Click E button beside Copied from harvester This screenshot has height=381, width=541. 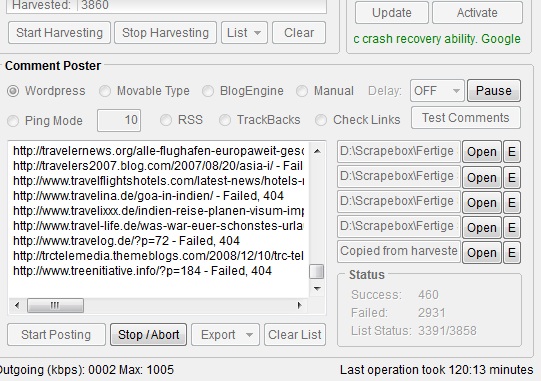tap(512, 253)
